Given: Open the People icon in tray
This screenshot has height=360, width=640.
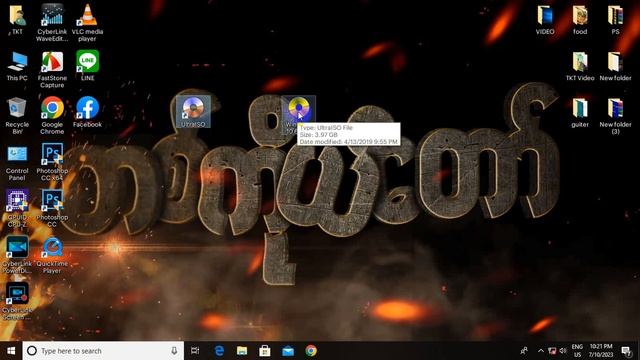Looking at the screenshot, I should click(524, 351).
